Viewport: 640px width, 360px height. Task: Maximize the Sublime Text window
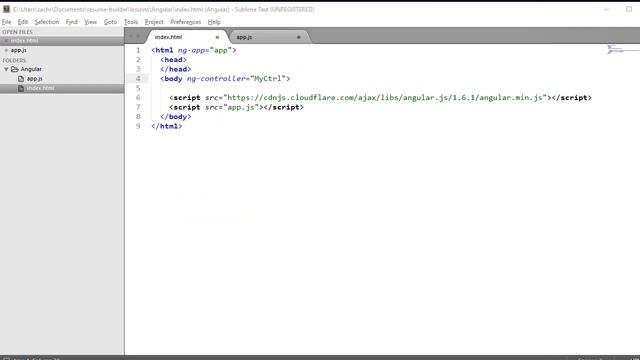click(629, 9)
